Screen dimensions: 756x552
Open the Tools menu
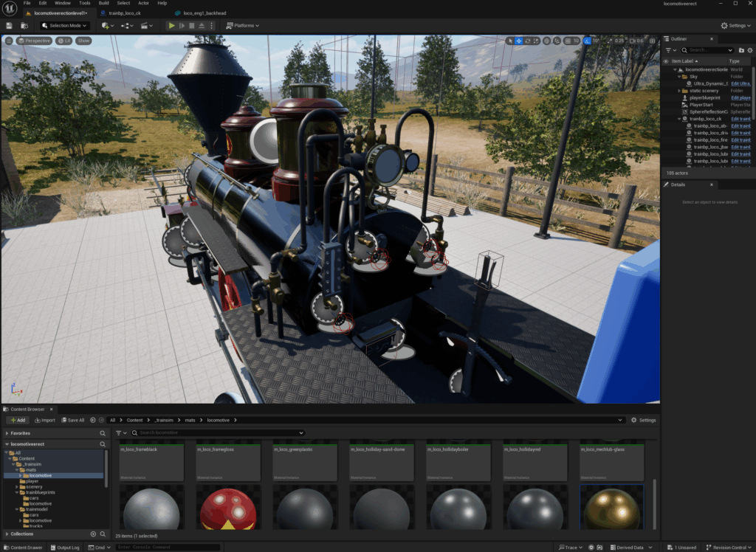tap(84, 3)
